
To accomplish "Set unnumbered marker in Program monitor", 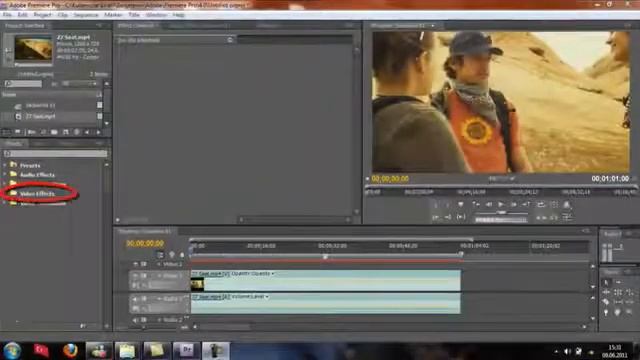I will 461,204.
